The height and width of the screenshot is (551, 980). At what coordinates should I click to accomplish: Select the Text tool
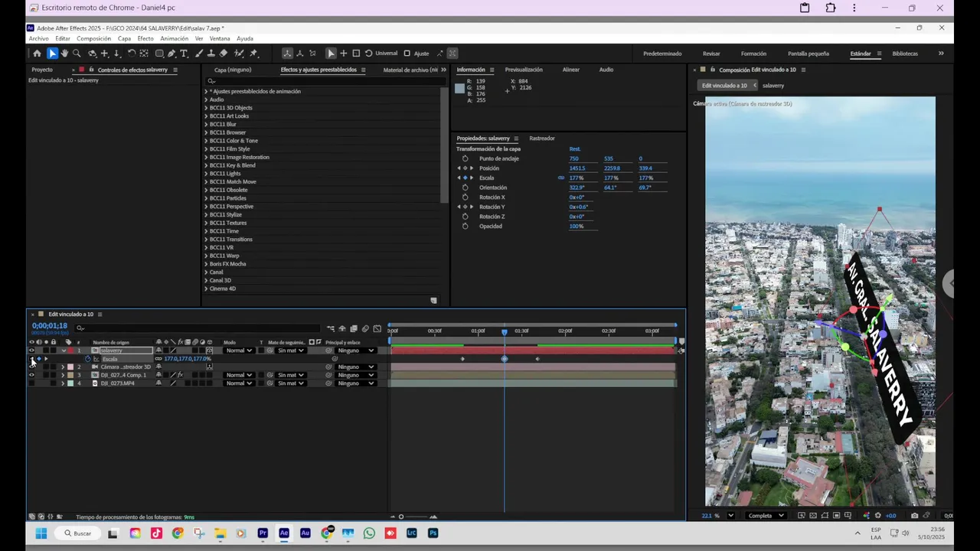tap(184, 54)
